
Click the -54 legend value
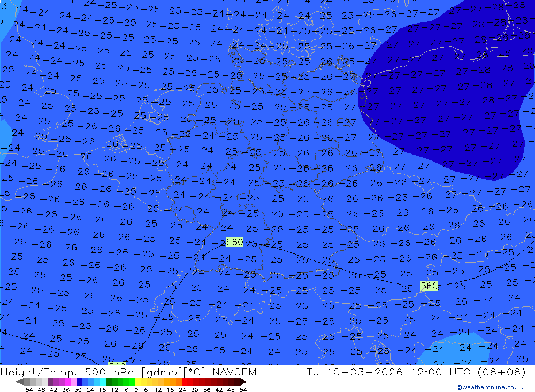click(27, 390)
